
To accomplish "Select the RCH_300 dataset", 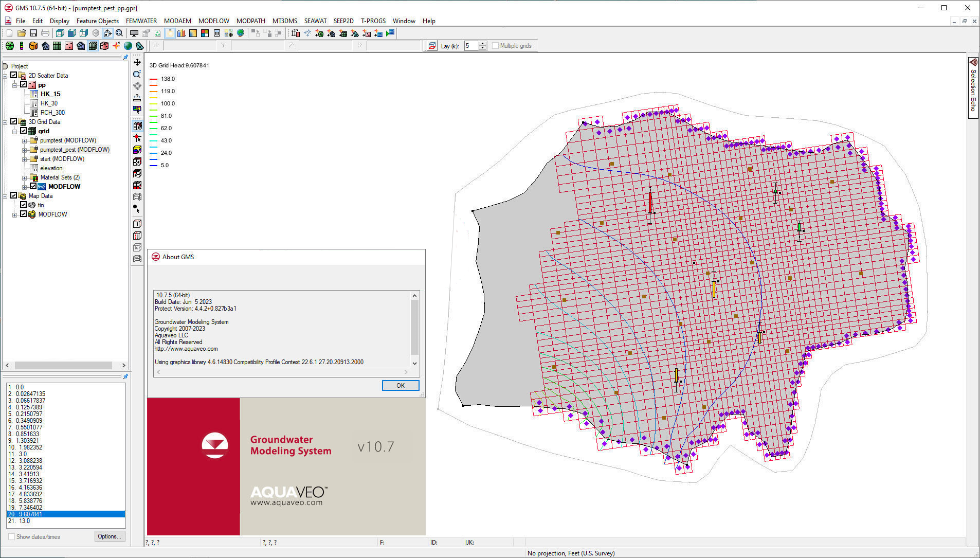I will [52, 113].
